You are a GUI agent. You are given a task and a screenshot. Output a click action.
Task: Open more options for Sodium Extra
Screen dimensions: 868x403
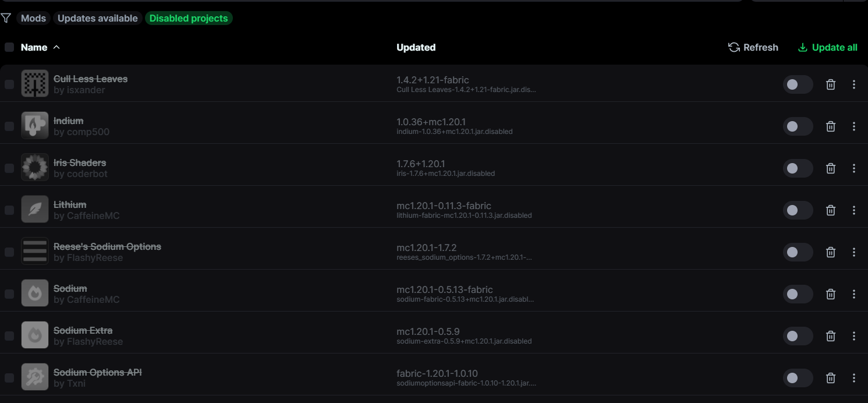tap(854, 336)
